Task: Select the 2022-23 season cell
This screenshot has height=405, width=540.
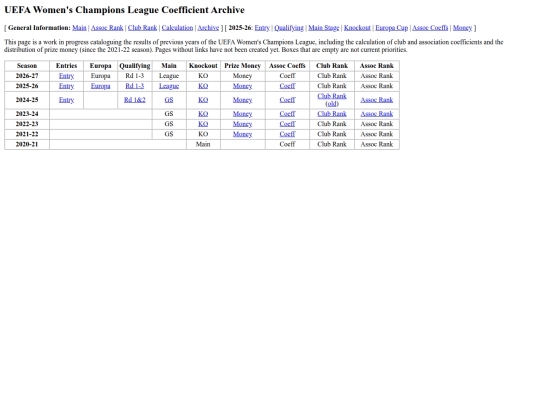Action: (27, 124)
